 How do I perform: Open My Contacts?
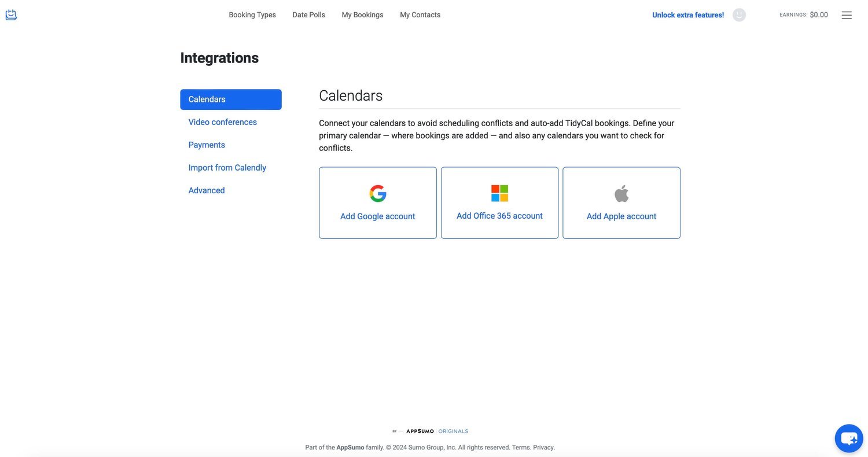[420, 15]
